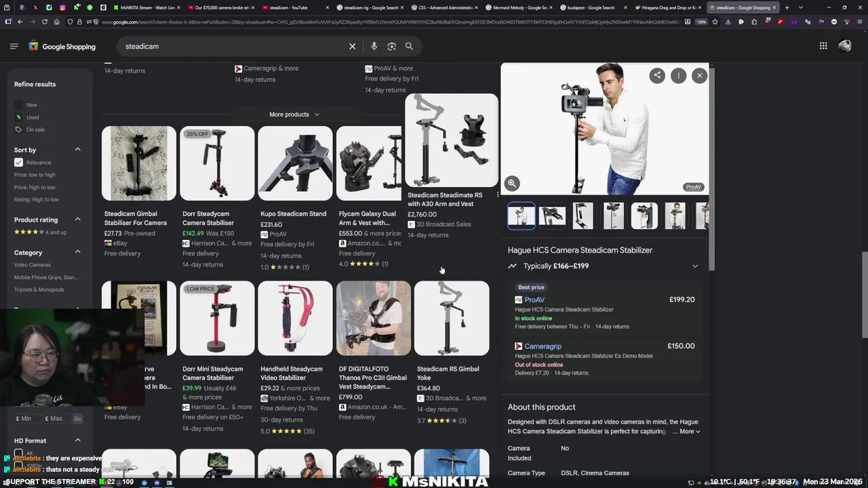The height and width of the screenshot is (488, 868).
Task: Sort by Price: low to high
Action: (x=35, y=175)
